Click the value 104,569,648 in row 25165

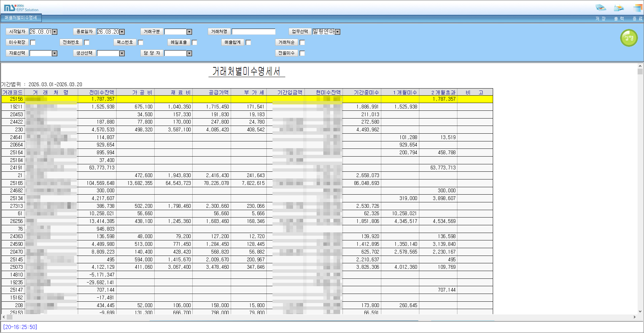[97, 183]
